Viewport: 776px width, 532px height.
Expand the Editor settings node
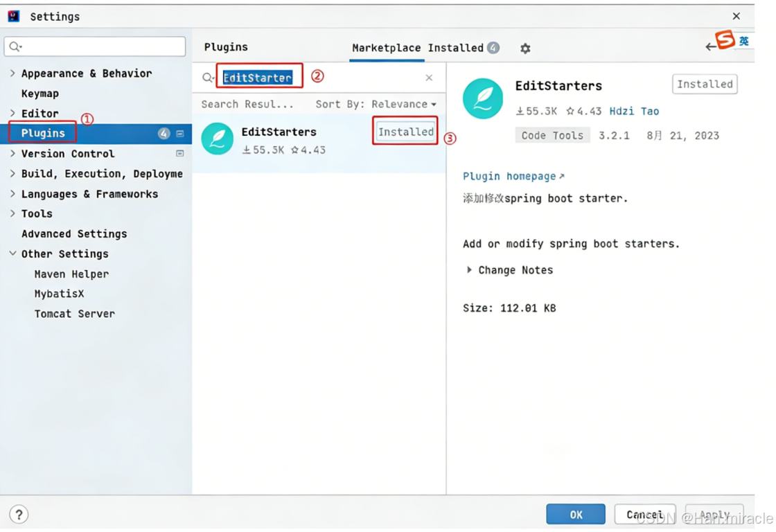tap(12, 114)
